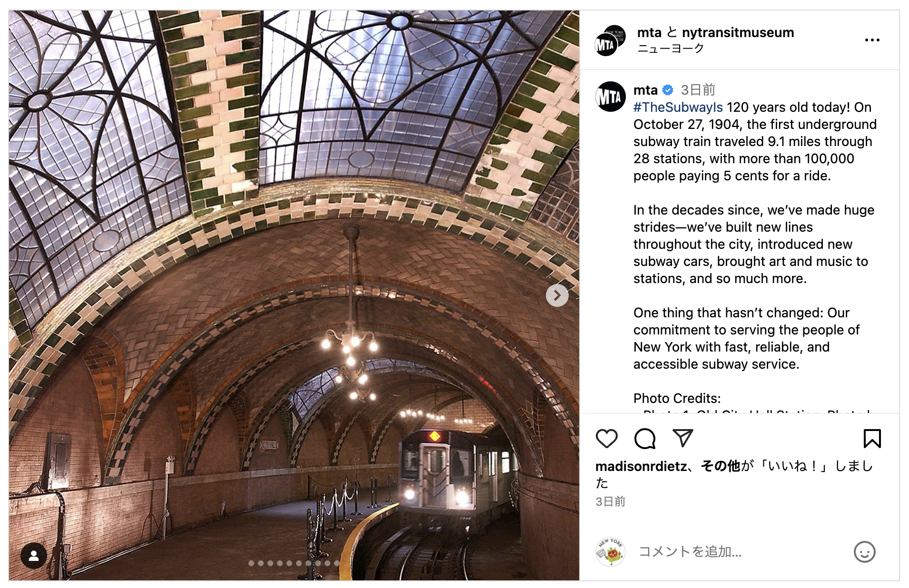Show tagged people on the photo
909x588 pixels.
click(x=34, y=555)
